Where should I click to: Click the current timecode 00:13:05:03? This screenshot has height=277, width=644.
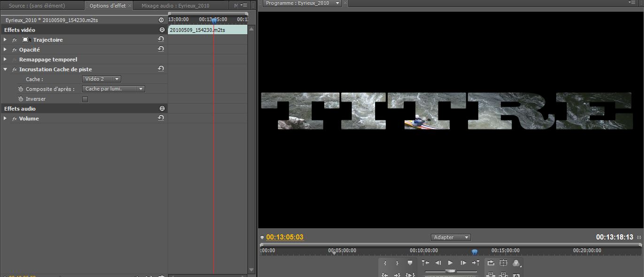click(285, 237)
